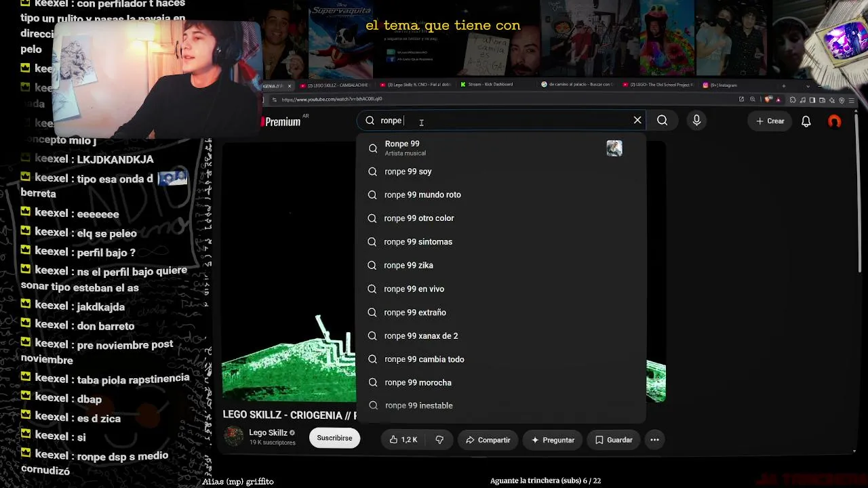Open the Crear menu
This screenshot has height=488, width=868.
tap(770, 121)
